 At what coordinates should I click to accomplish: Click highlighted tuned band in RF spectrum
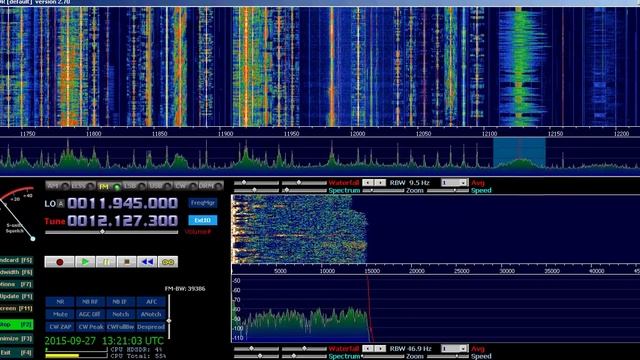pos(519,153)
